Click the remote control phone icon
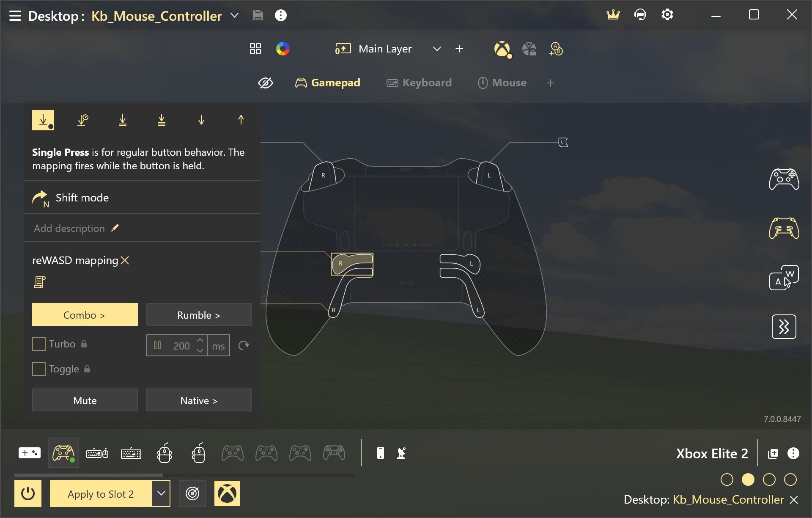Image resolution: width=812 pixels, height=518 pixels. pos(381,453)
